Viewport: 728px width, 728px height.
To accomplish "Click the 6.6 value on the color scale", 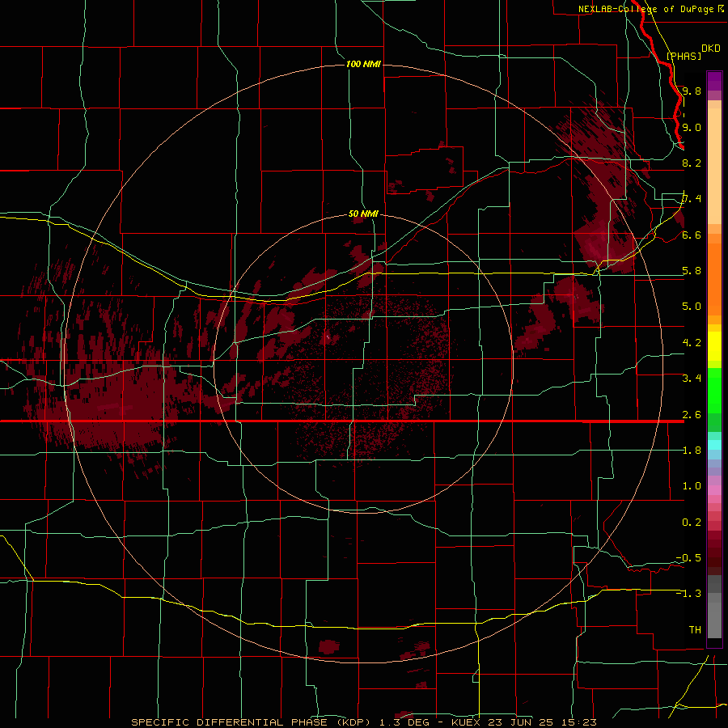I will click(692, 235).
